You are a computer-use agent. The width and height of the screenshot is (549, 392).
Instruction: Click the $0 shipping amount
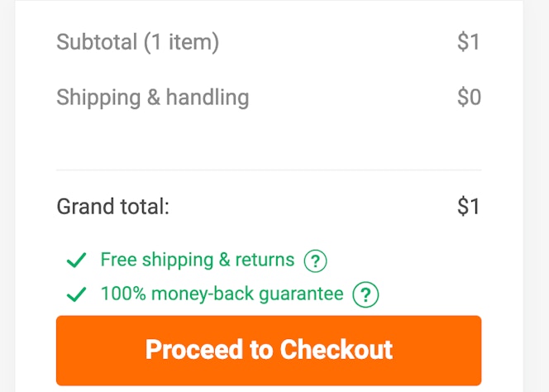click(469, 97)
